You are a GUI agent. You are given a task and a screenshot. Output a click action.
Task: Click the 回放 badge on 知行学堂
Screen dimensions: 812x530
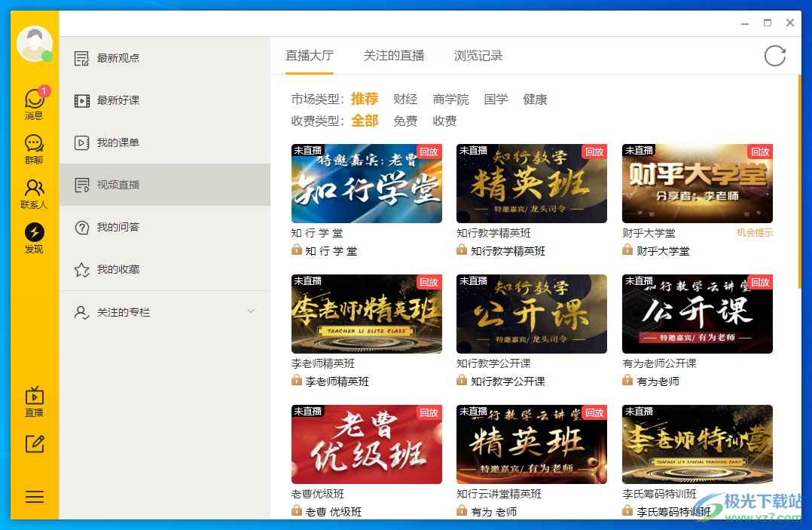[429, 152]
